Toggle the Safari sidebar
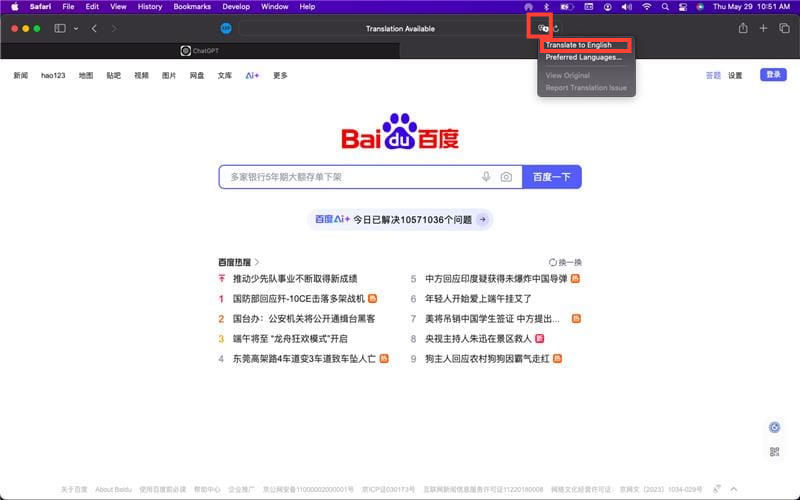Image resolution: width=800 pixels, height=500 pixels. (59, 28)
